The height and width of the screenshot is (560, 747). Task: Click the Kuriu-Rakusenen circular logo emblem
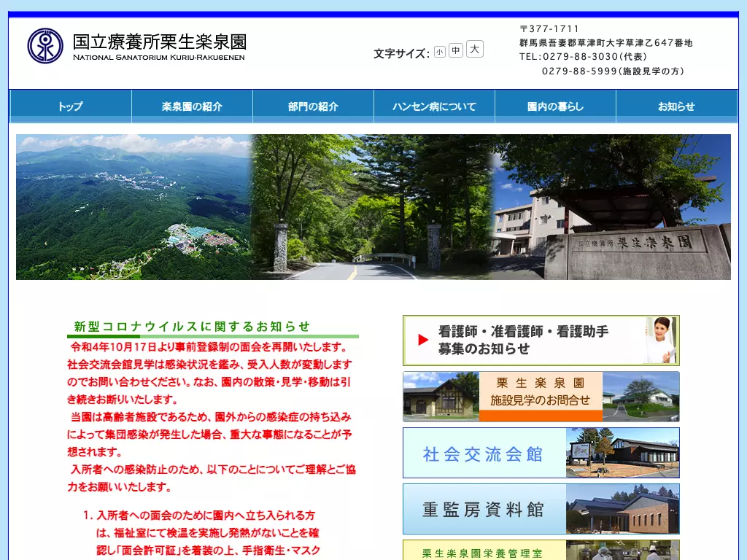[45, 46]
